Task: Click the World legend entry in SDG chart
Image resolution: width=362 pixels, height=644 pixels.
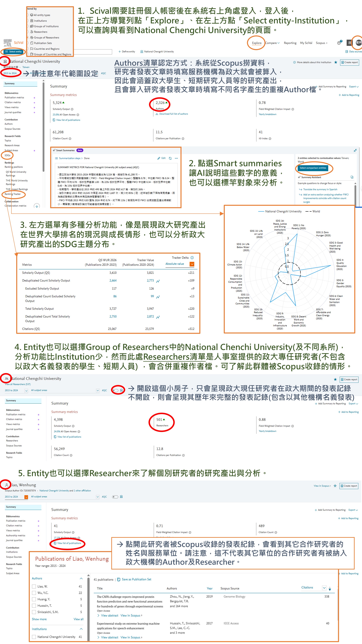Action: click(x=313, y=212)
